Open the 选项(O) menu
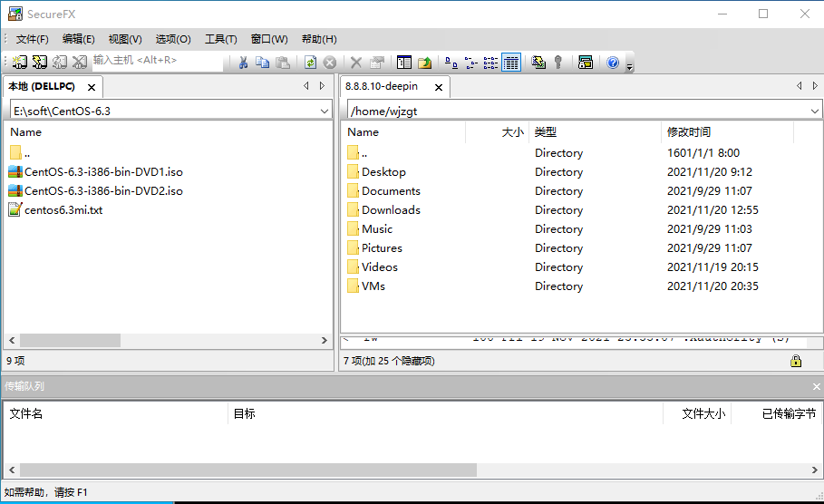Image resolution: width=824 pixels, height=504 pixels. tap(173, 39)
